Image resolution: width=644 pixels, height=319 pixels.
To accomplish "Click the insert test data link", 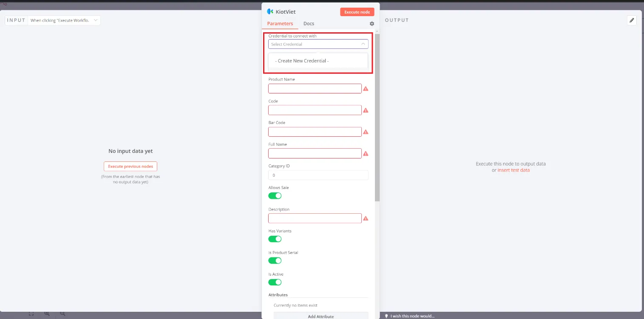I will point(513,170).
